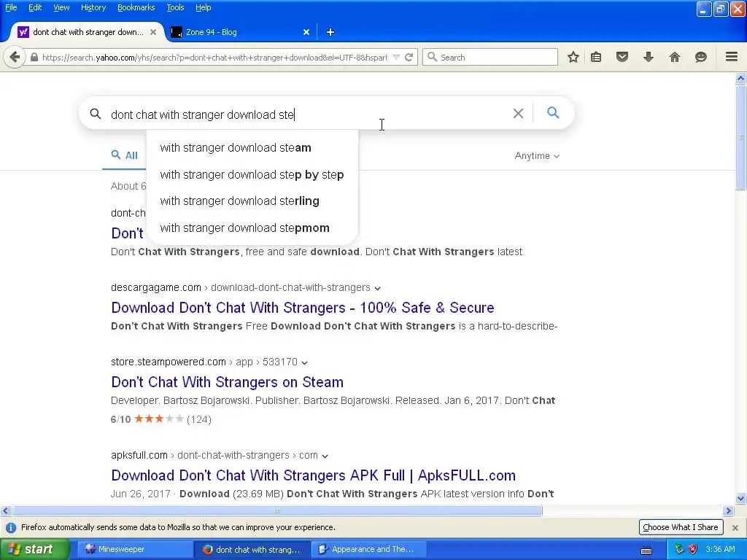Click the Yahoo favicon on first tab
Viewport: 747px width, 560px height.
(x=23, y=32)
